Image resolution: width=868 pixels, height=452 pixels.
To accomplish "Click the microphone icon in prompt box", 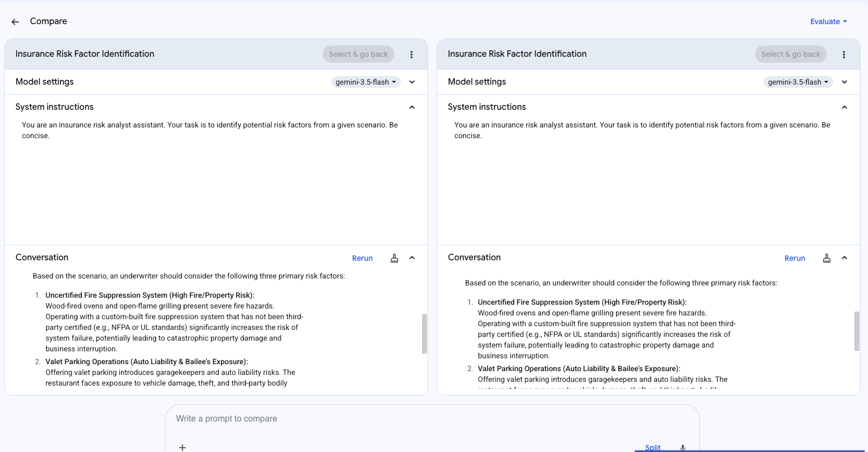I will pos(683,448).
